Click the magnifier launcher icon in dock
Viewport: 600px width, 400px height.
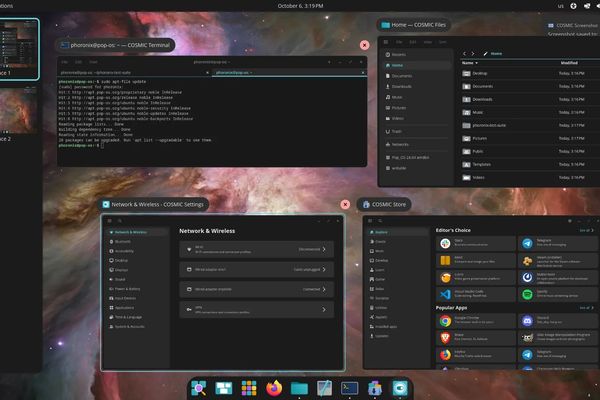(x=199, y=388)
